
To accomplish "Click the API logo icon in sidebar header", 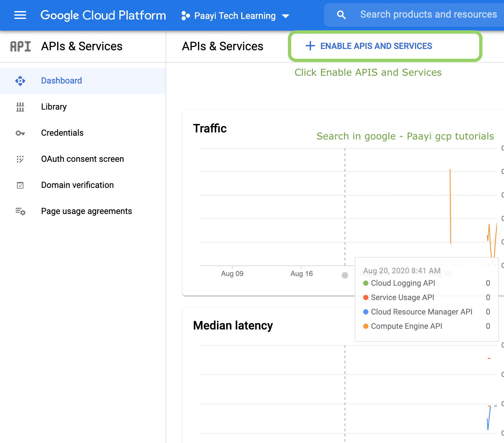I will [21, 47].
